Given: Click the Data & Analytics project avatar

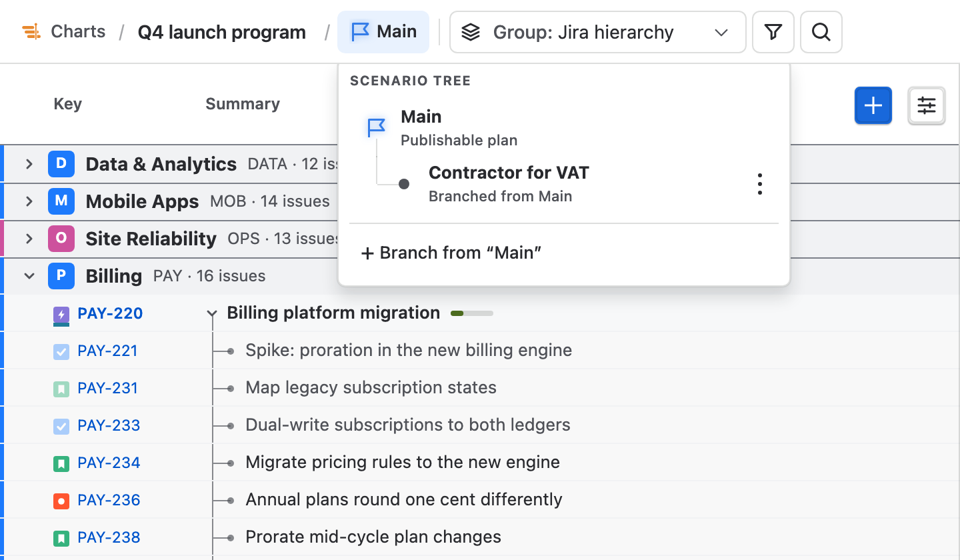Looking at the screenshot, I should (x=61, y=164).
